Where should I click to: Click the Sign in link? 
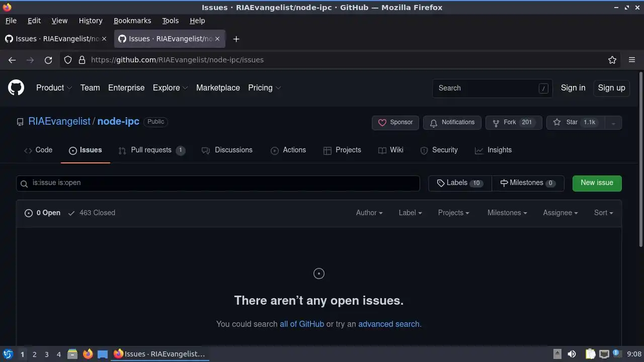[x=573, y=87]
